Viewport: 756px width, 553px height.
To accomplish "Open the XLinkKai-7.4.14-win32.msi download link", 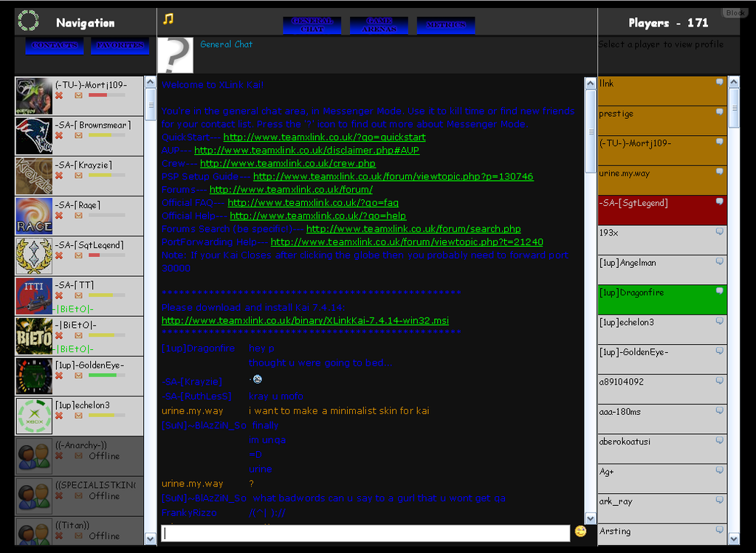I will 305,320.
